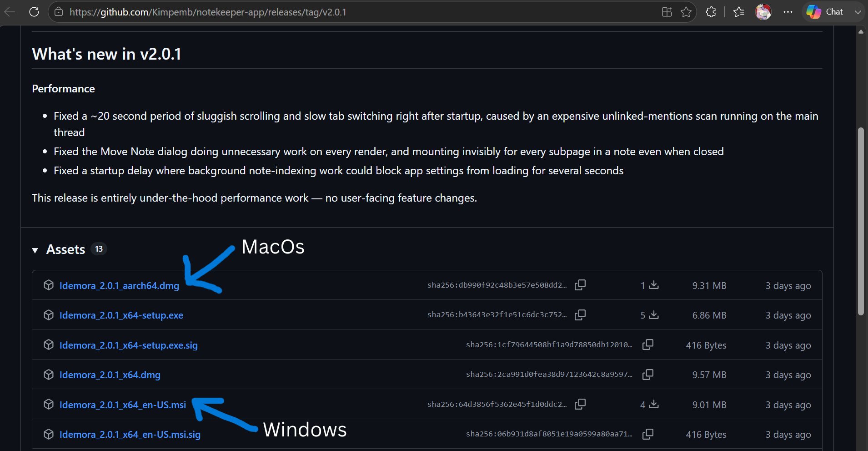Click the package icon beside x64_en-US.msi.sig

tap(49, 434)
